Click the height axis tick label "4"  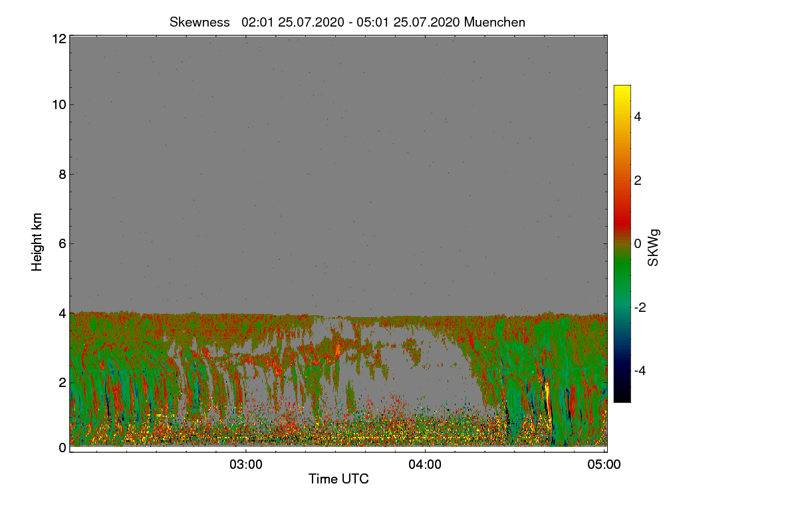click(62, 313)
